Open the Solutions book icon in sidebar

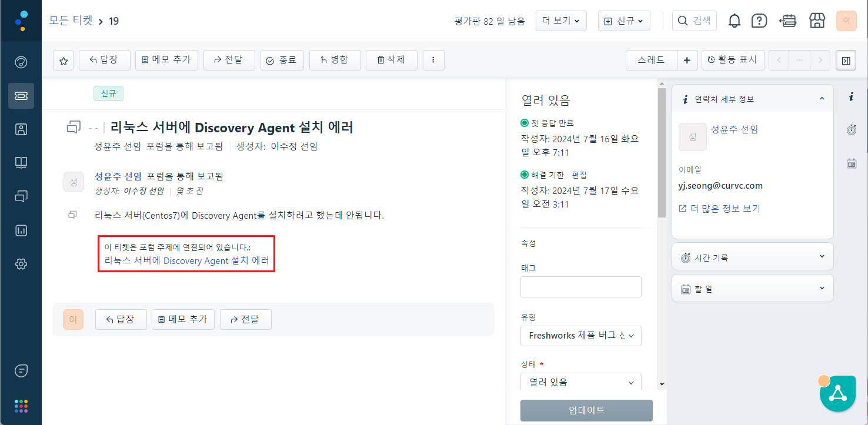[21, 163]
